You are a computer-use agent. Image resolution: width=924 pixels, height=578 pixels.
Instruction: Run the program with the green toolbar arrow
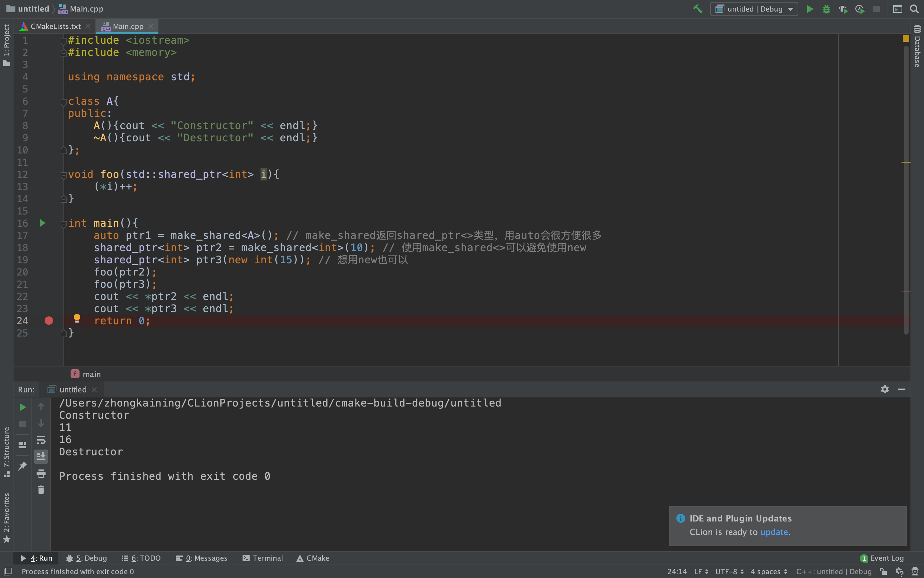click(x=809, y=9)
